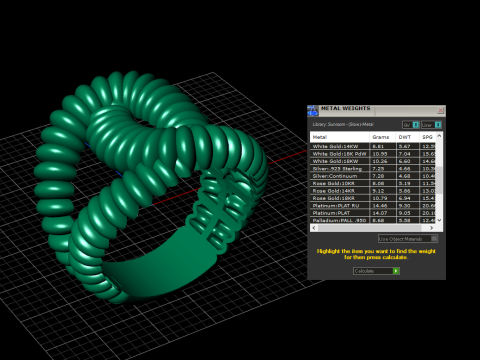This screenshot has width=480, height=360.
Task: Click the 6.94 DWT cell
Action: [408, 198]
